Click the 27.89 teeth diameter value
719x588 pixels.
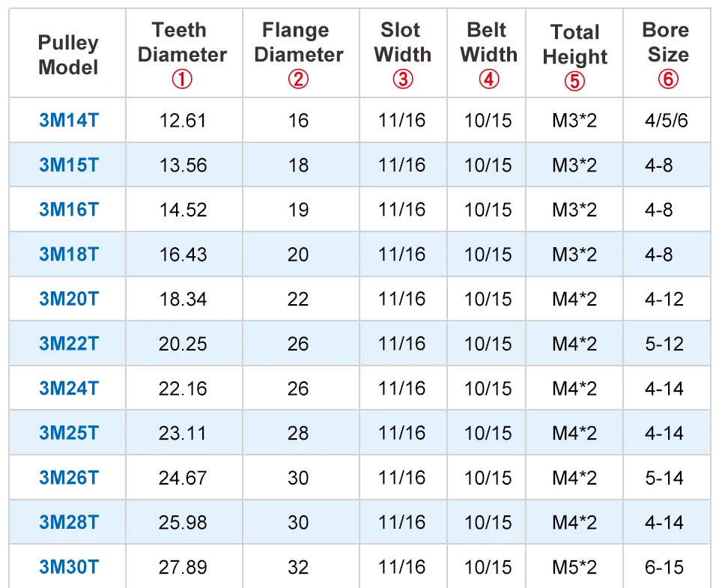pyautogui.click(x=182, y=567)
